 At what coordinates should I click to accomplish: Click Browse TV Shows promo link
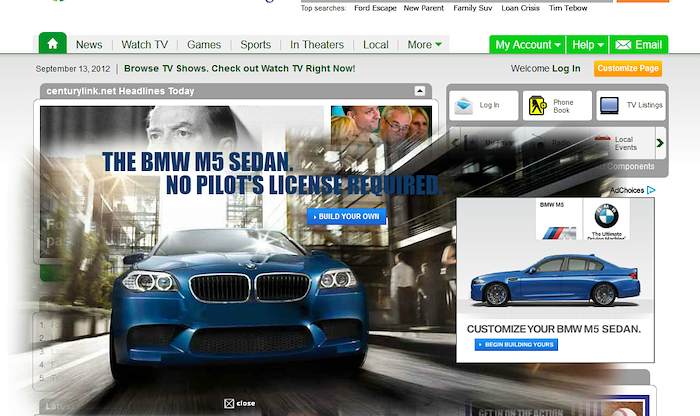pos(239,68)
